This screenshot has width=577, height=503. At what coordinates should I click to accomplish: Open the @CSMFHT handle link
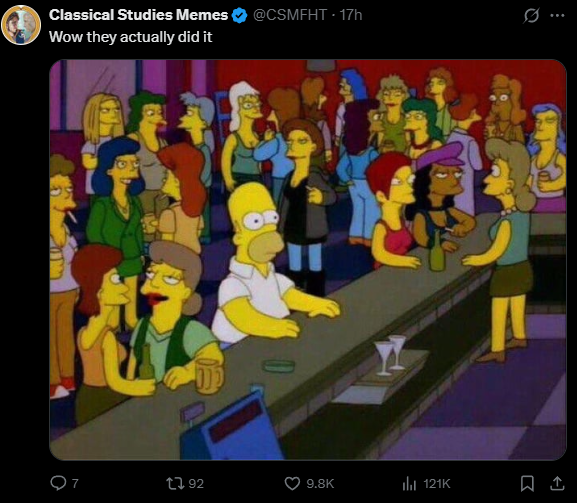click(290, 15)
